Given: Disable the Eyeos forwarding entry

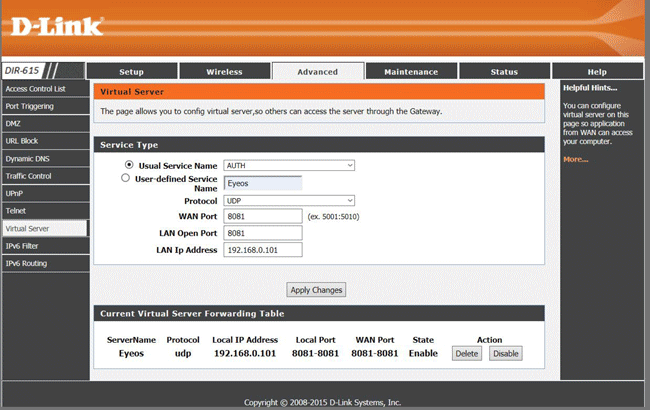Looking at the screenshot, I should (506, 354).
